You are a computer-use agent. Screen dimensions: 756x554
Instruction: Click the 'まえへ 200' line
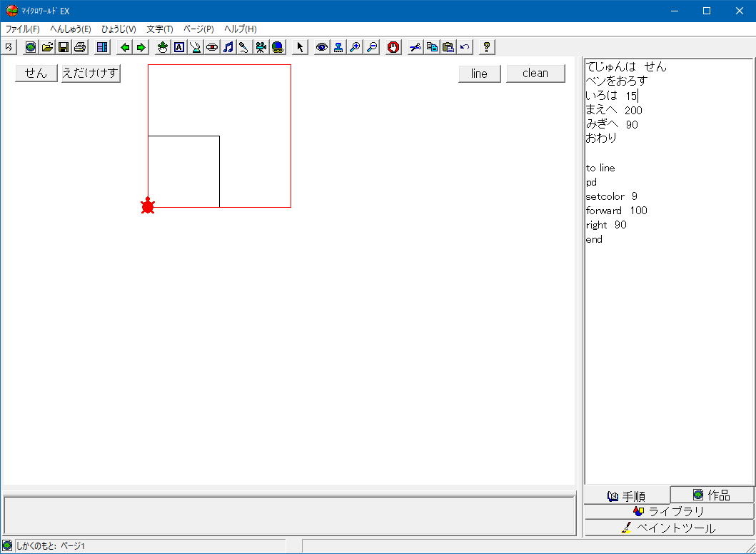614,110
